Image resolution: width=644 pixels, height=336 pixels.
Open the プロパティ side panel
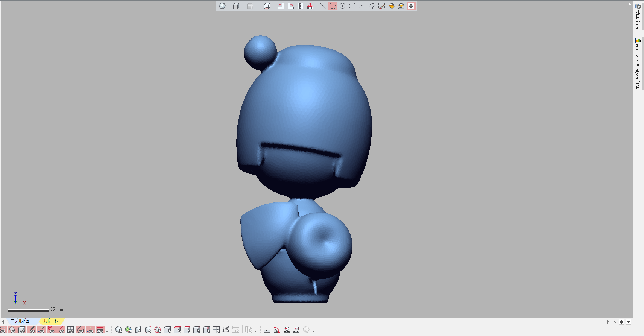point(638,17)
